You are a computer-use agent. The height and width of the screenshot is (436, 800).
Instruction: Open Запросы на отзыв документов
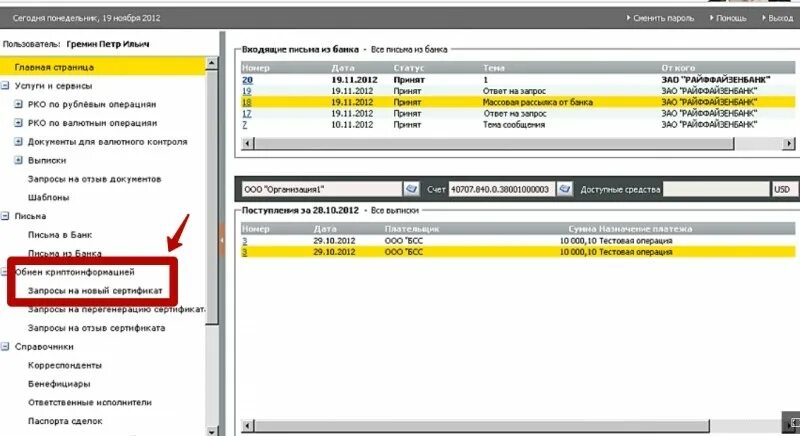94,179
